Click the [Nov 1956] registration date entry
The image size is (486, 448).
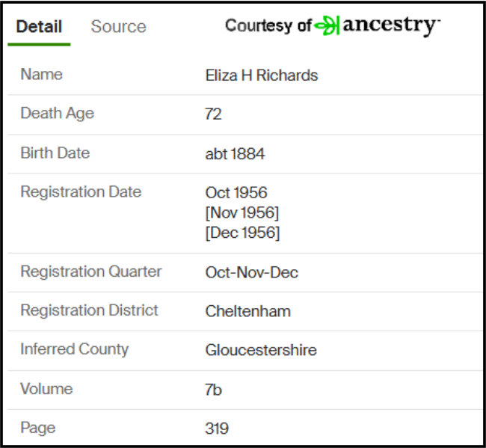pos(242,212)
